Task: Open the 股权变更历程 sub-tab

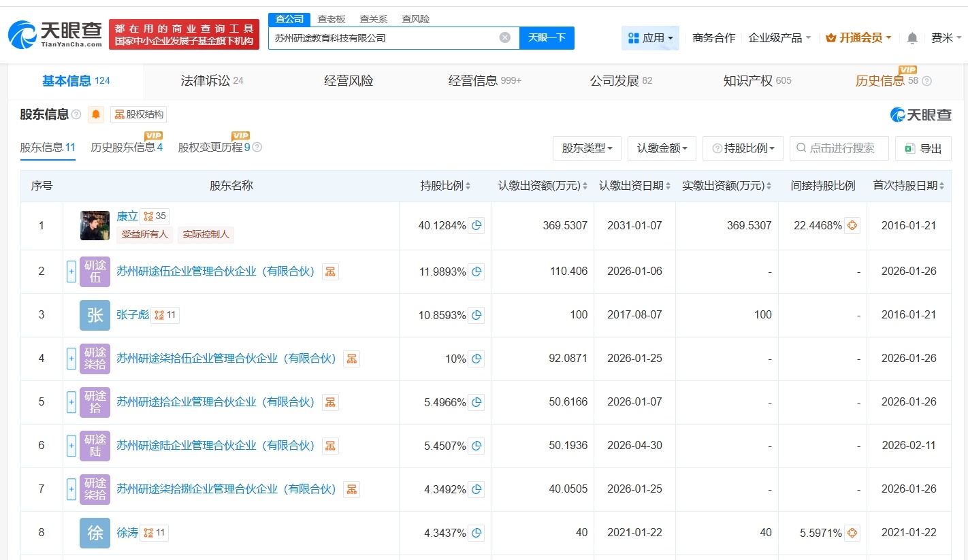Action: coord(214,147)
